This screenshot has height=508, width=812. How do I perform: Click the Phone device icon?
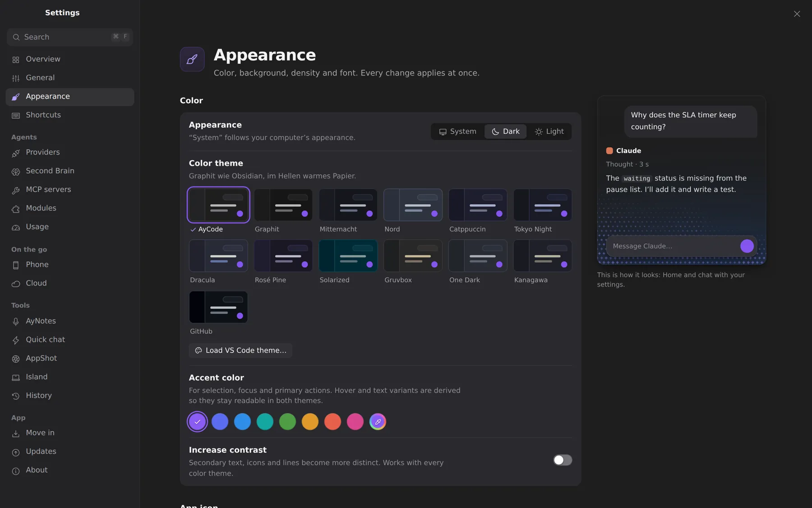click(x=16, y=265)
